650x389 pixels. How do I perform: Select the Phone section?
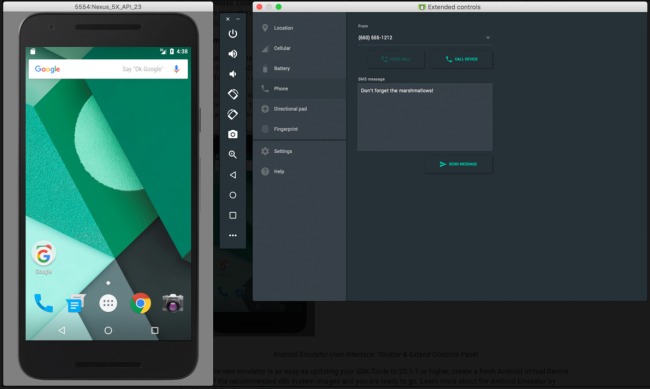click(299, 88)
